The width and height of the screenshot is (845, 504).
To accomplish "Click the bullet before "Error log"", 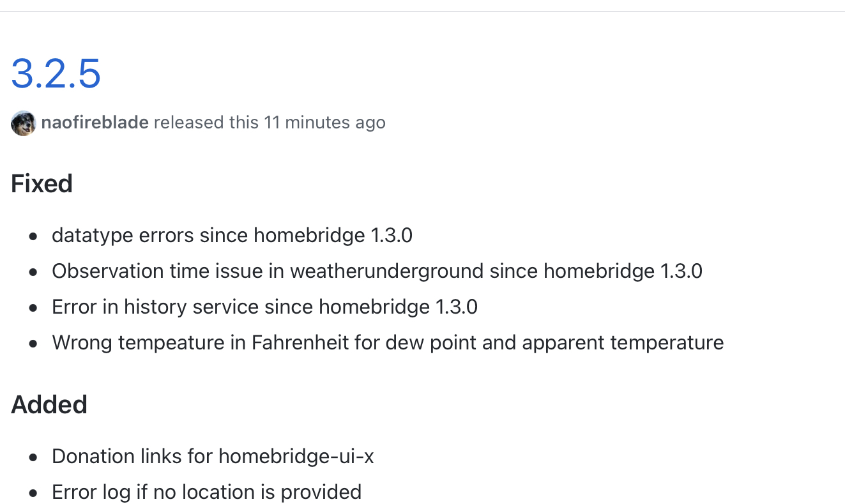I will point(33,493).
